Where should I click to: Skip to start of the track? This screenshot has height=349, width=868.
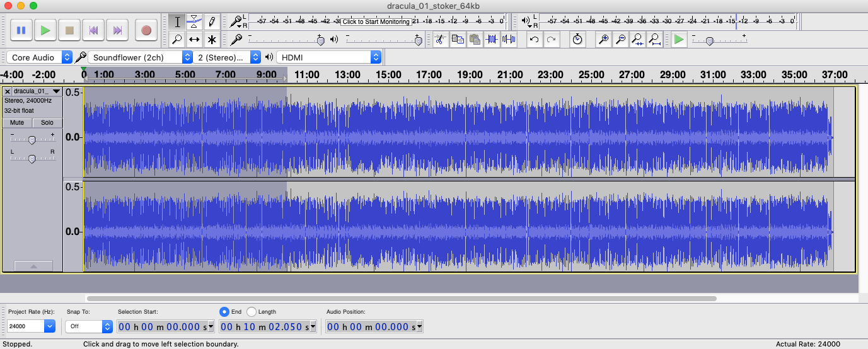(x=93, y=30)
